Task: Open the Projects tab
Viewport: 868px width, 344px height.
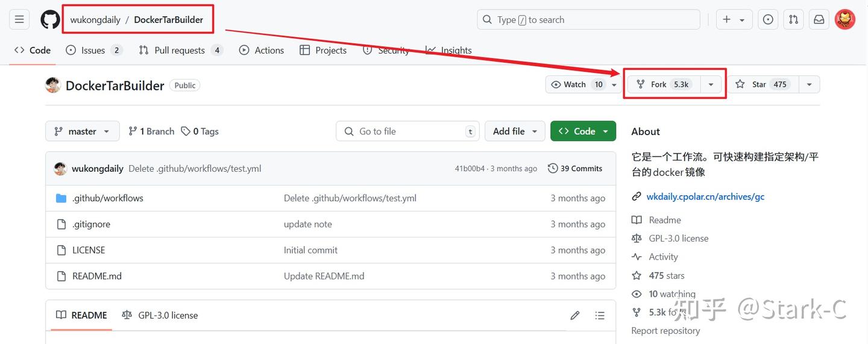Action: point(323,50)
